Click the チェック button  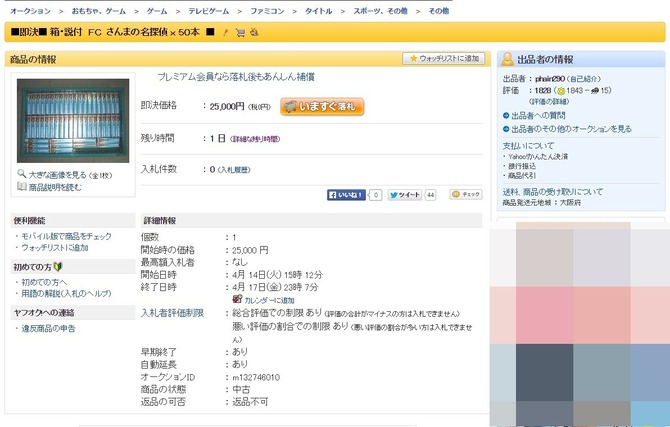tap(466, 194)
